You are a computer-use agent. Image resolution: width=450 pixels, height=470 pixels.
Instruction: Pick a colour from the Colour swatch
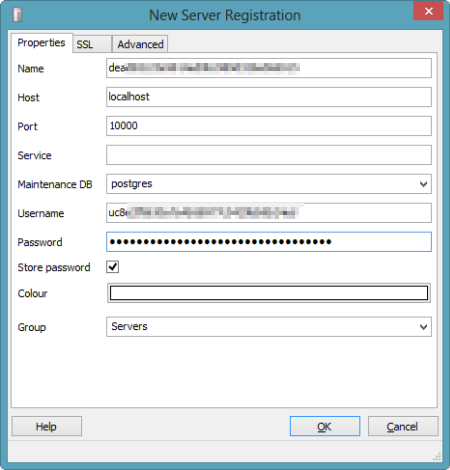pos(269,293)
